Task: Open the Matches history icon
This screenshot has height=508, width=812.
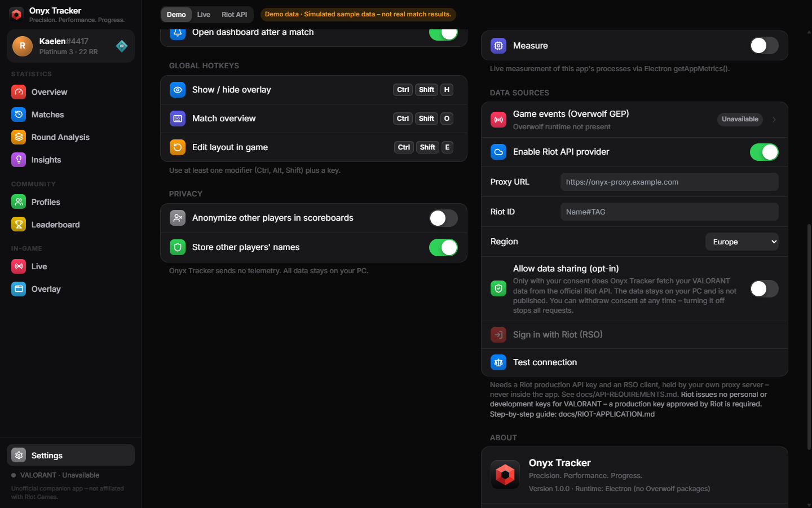Action: point(19,115)
